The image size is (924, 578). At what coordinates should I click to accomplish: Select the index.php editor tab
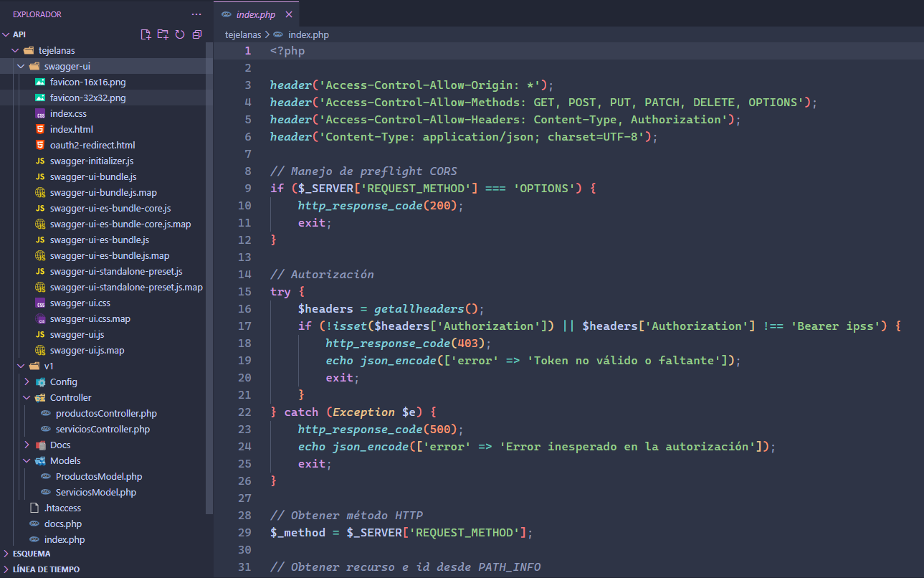pos(255,14)
